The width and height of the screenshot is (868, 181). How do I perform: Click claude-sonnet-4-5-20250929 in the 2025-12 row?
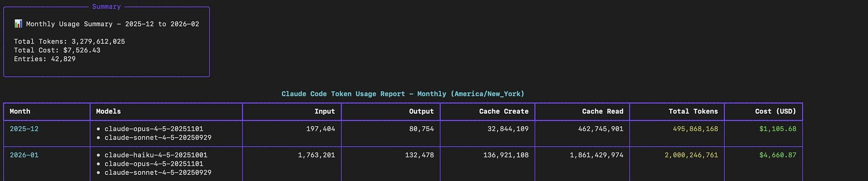pyautogui.click(x=158, y=138)
